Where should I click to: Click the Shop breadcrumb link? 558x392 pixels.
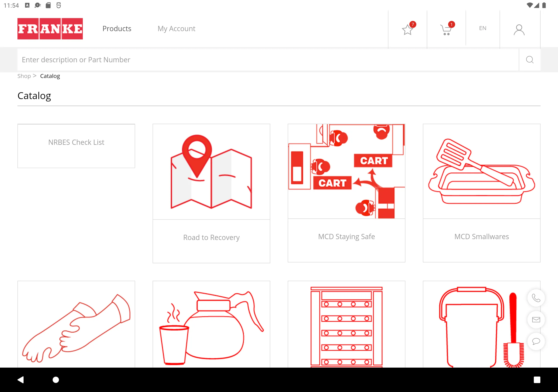pos(24,76)
